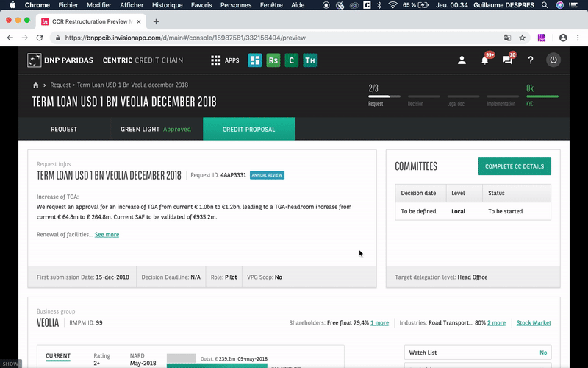Click the ANNUAL REVIEW tag
The width and height of the screenshot is (588, 368).
point(267,175)
